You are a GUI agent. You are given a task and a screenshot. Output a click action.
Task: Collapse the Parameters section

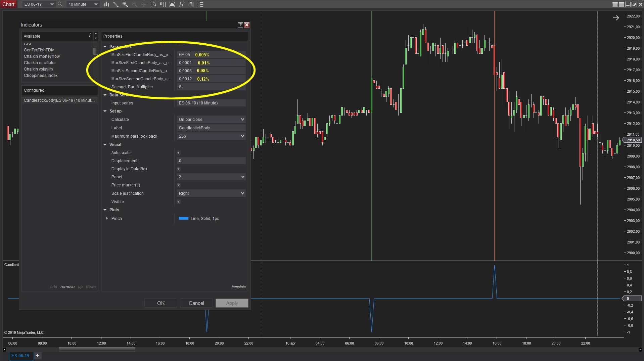click(x=105, y=47)
